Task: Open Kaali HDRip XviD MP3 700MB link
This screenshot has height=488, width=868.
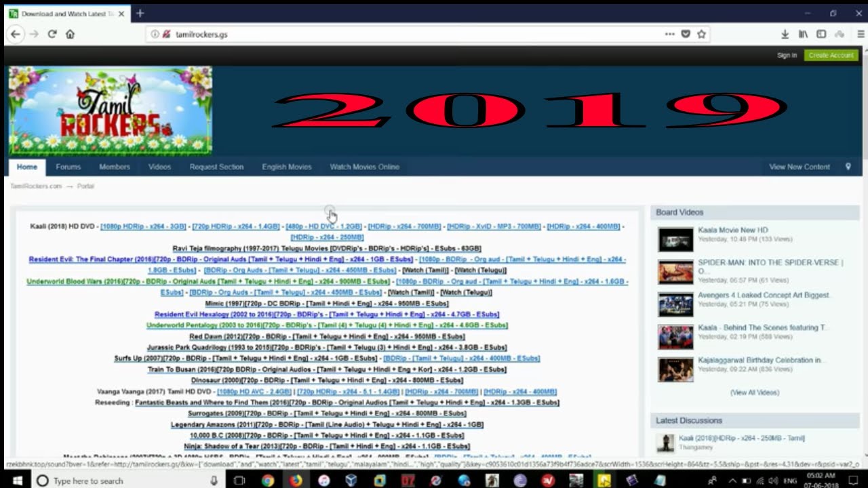Action: (494, 226)
